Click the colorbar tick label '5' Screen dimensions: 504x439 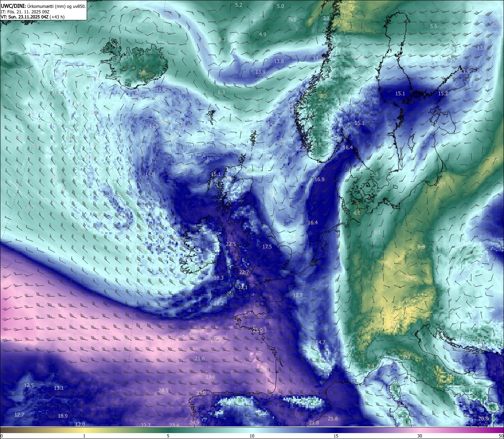tap(168, 436)
